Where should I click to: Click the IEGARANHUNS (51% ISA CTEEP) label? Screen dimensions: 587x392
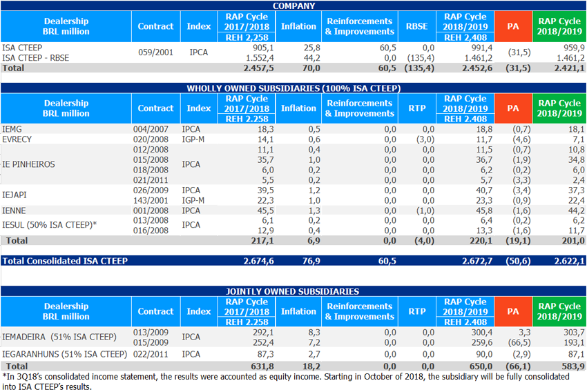(x=65, y=354)
